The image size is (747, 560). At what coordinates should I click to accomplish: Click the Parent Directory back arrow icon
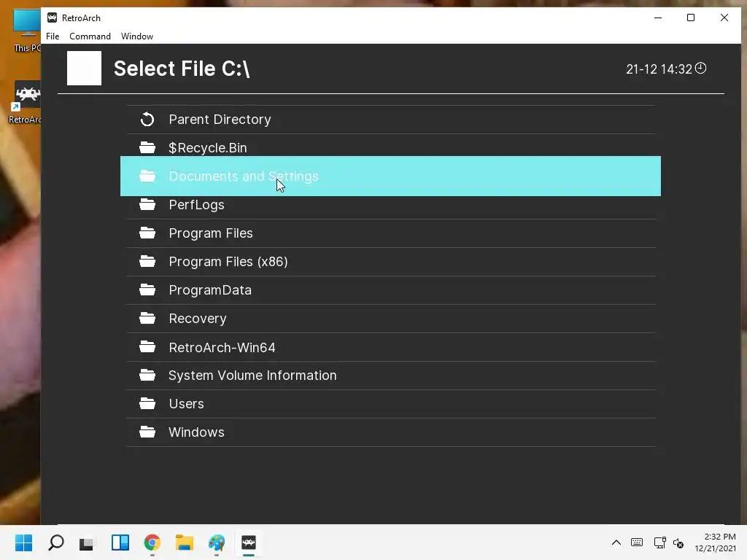147,120
